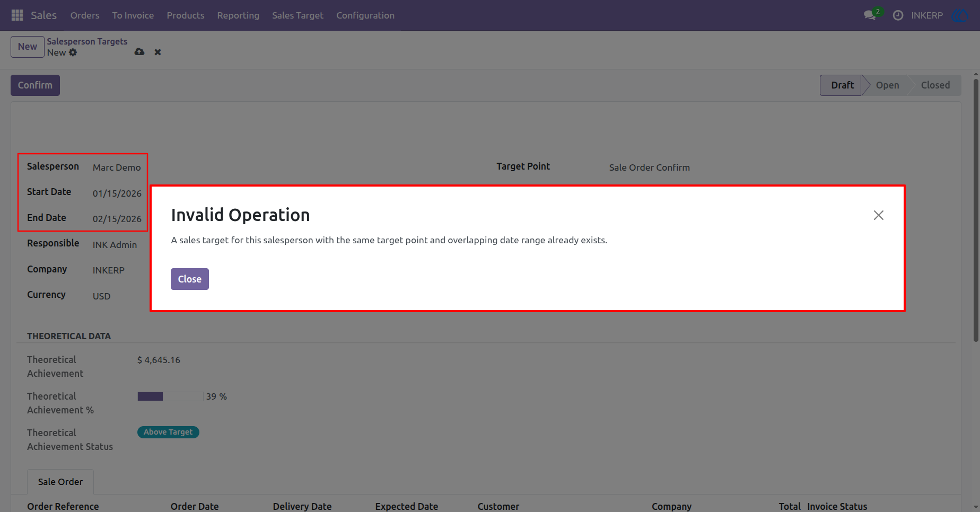This screenshot has width=980, height=512.
Task: Sort by Customer column header
Action: coord(498,507)
